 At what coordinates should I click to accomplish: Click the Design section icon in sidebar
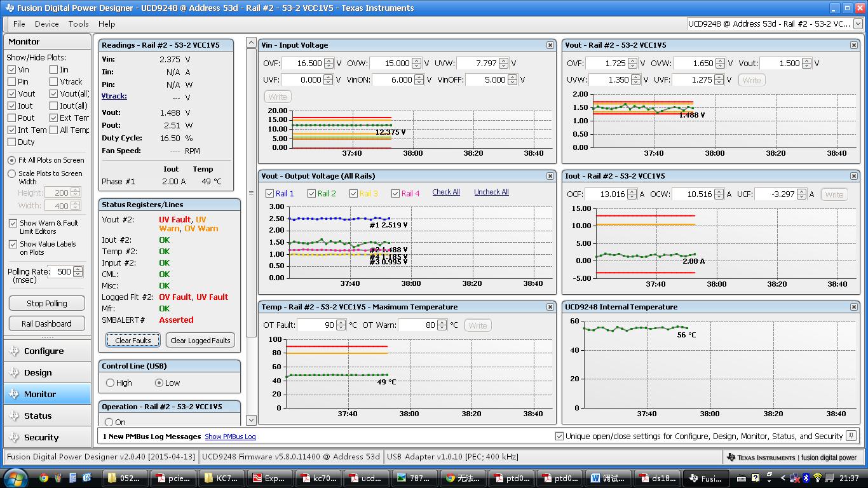[x=14, y=372]
